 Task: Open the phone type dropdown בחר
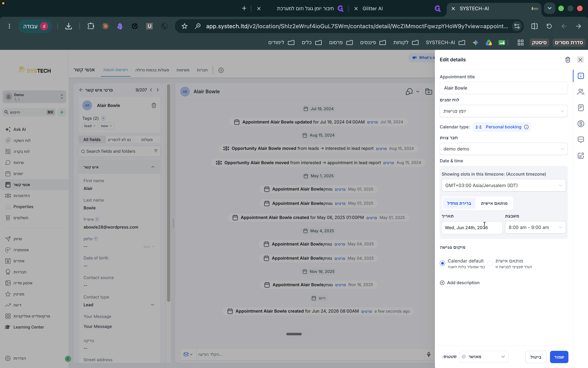(149, 247)
